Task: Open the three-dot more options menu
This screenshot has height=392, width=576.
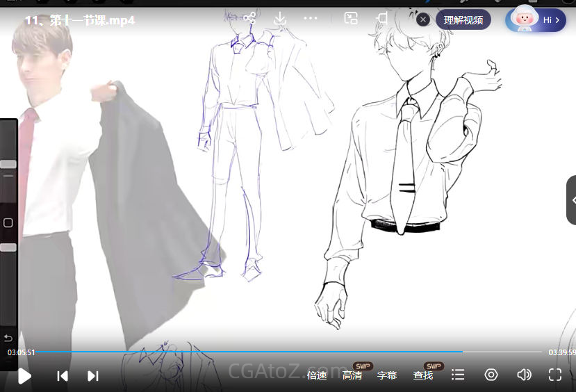Action: [x=311, y=19]
